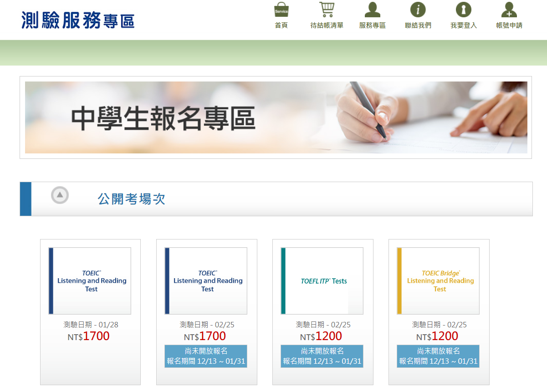The image size is (547, 392).
Task: Open the 中學生報名專區 banner image
Action: point(276,117)
